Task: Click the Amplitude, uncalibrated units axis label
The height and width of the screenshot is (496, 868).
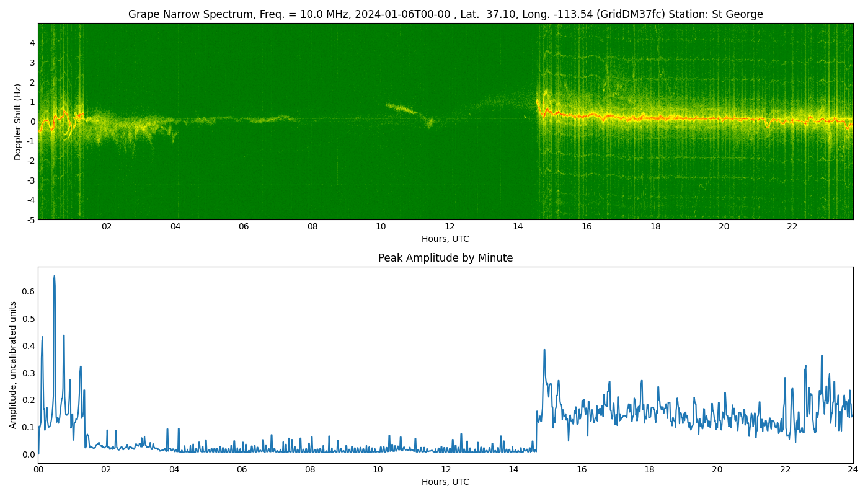Action: pyautogui.click(x=13, y=365)
